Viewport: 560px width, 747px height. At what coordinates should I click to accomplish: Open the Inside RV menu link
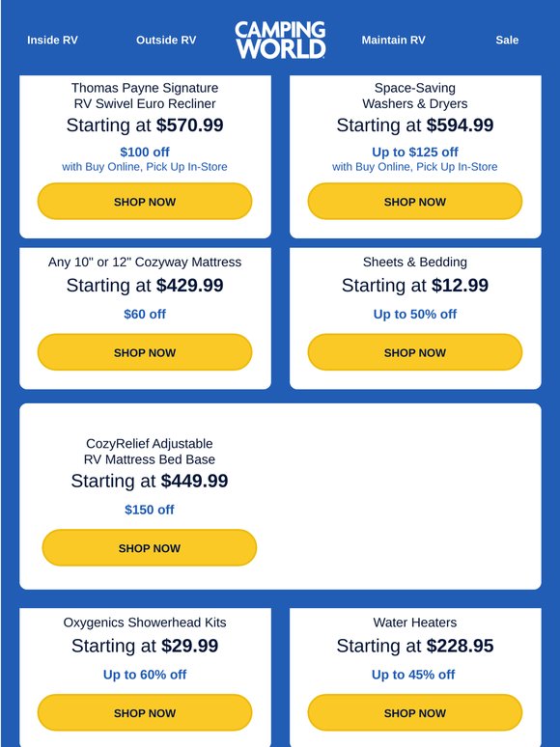point(52,40)
